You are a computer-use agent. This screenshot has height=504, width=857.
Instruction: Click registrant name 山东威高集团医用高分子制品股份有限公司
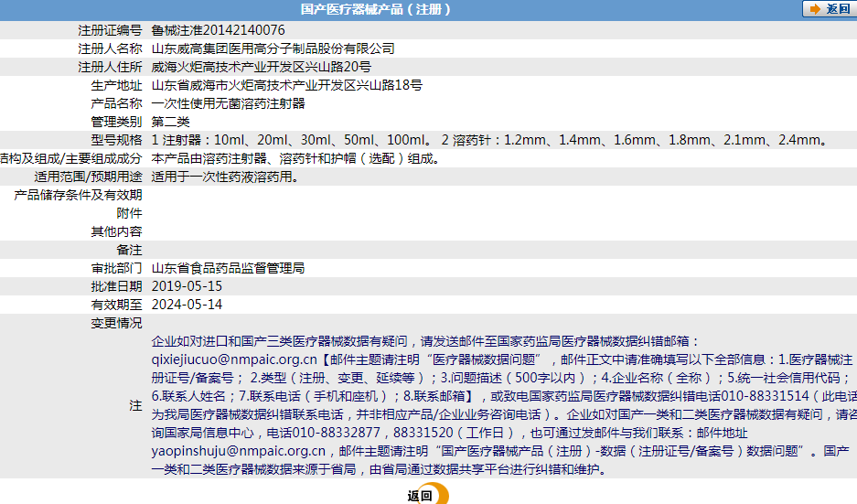pos(273,48)
